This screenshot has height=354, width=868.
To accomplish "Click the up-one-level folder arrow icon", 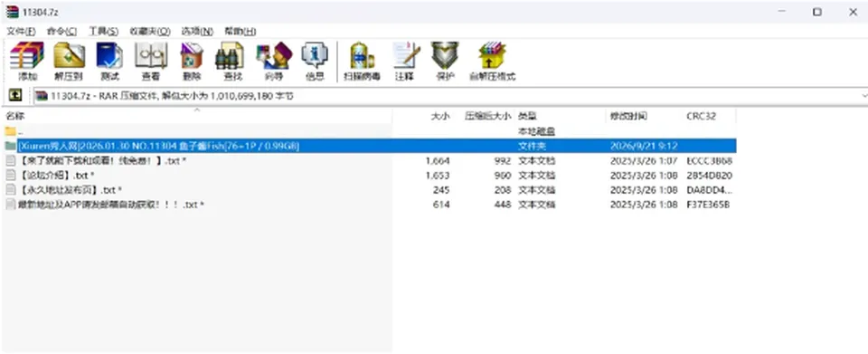I will pos(15,96).
